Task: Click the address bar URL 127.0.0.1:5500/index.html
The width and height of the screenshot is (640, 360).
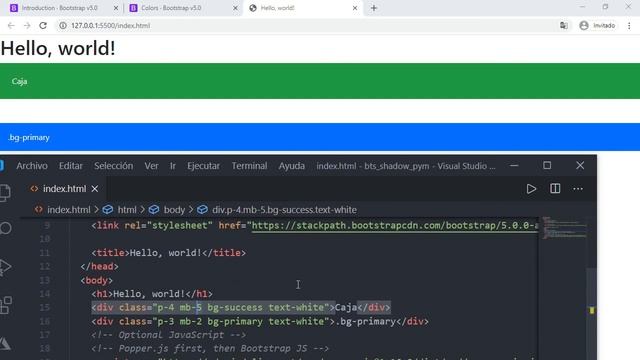Action: pyautogui.click(x=111, y=25)
